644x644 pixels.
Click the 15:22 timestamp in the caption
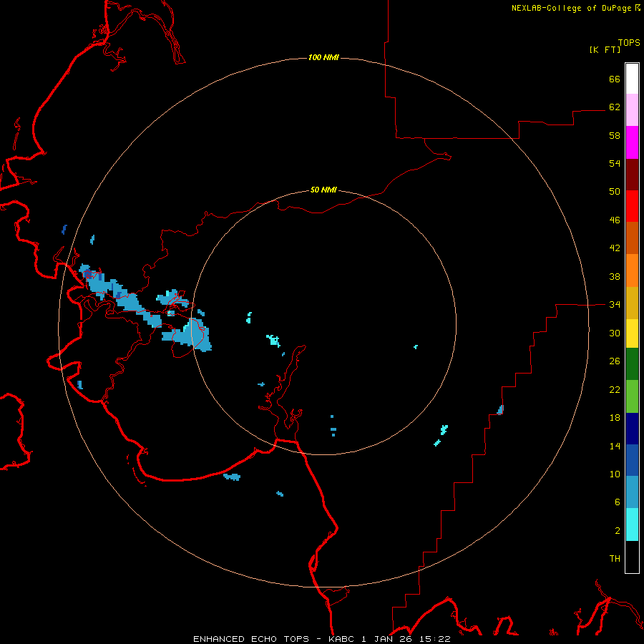click(x=436, y=639)
